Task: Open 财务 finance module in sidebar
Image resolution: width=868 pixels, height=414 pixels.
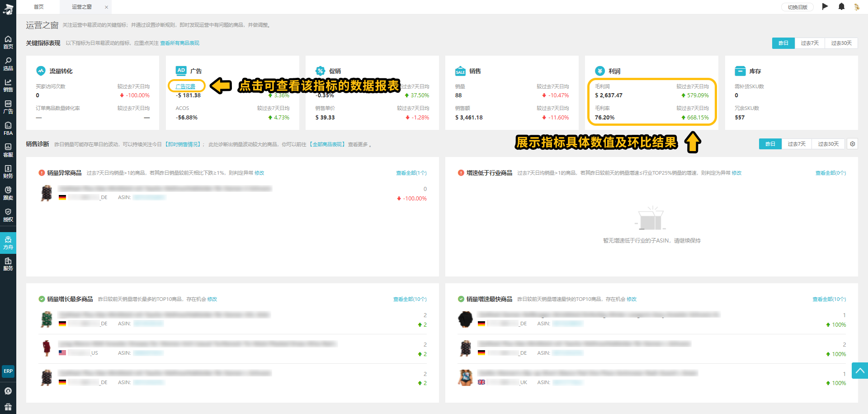Action: 8,172
